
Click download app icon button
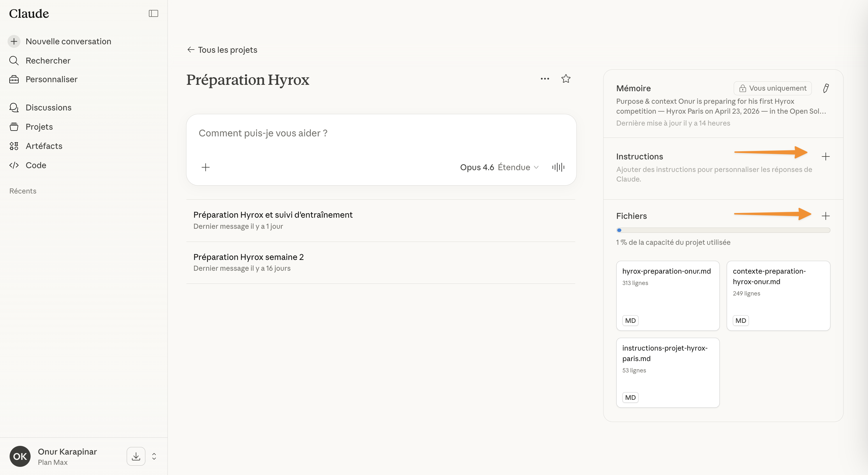coord(136,456)
